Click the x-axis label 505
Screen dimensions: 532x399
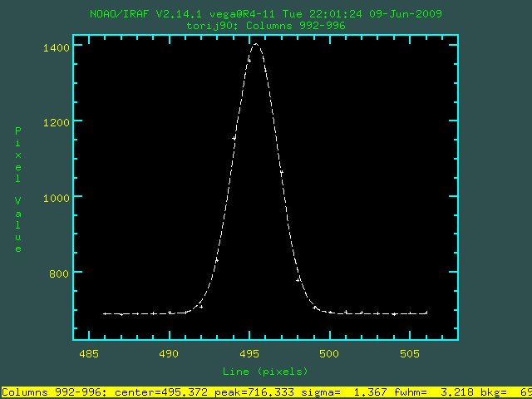pos(410,354)
